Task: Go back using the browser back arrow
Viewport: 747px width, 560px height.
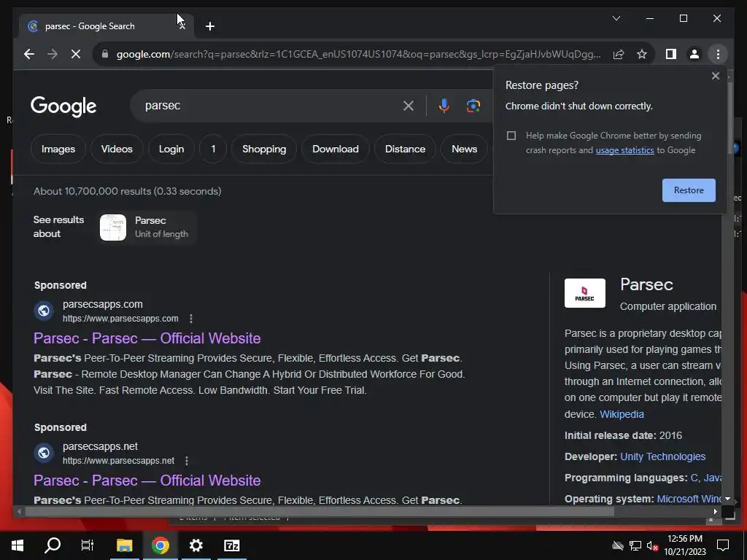Action: pyautogui.click(x=29, y=54)
